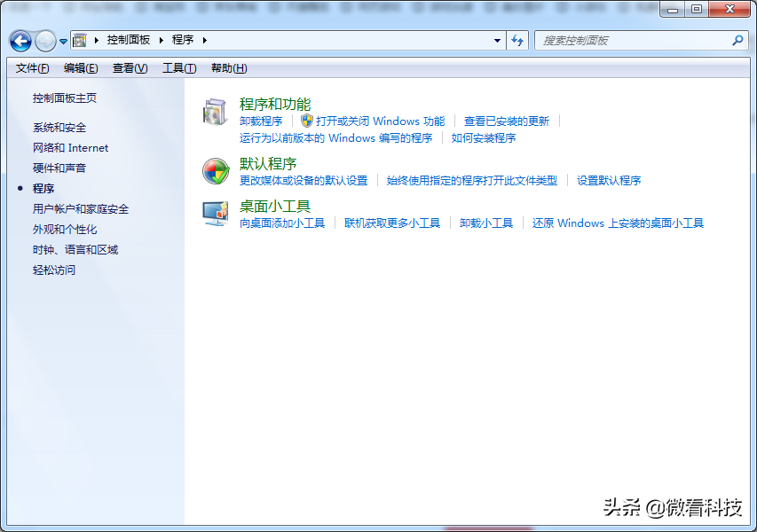Open the 工具(T) menu

pos(179,68)
